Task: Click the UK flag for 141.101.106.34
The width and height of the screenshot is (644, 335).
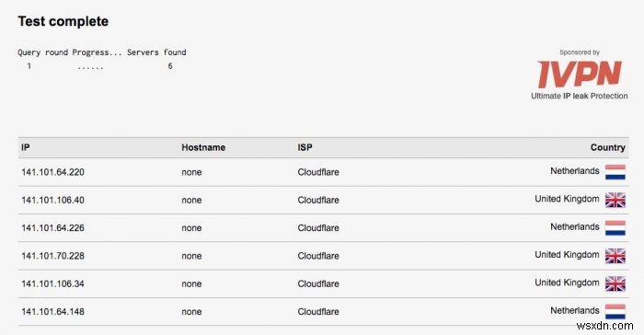Action: (x=615, y=284)
